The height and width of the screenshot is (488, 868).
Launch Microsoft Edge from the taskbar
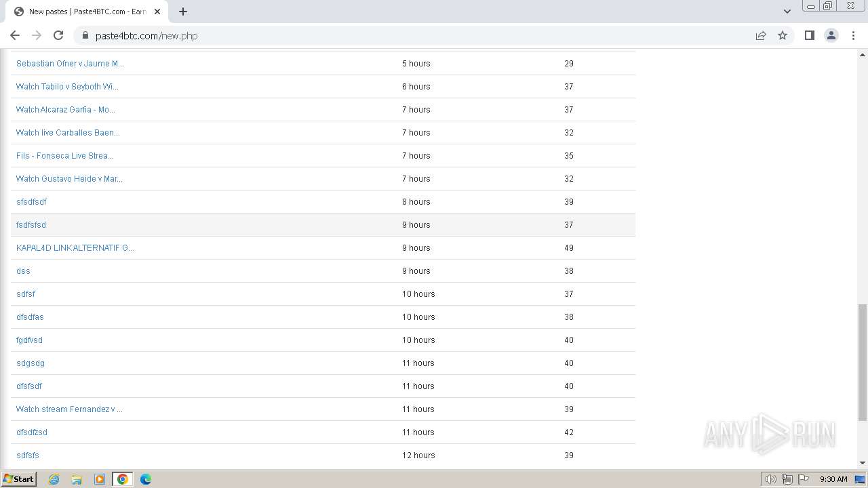point(146,479)
